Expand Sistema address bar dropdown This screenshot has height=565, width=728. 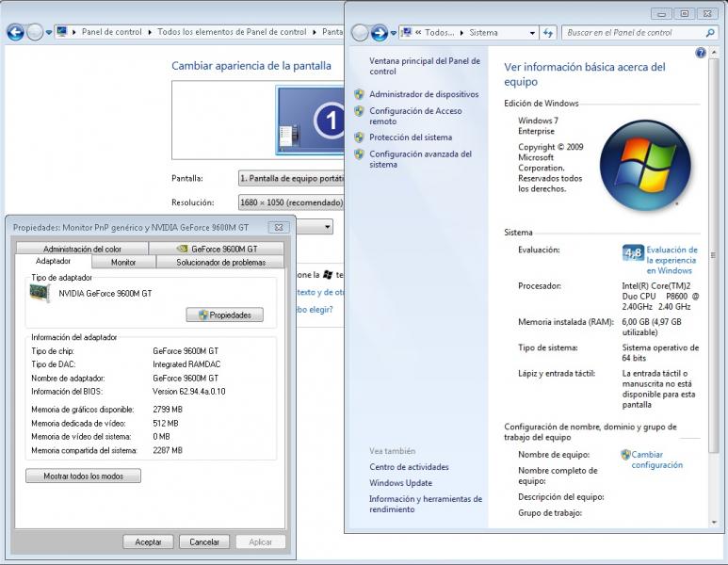point(532,33)
